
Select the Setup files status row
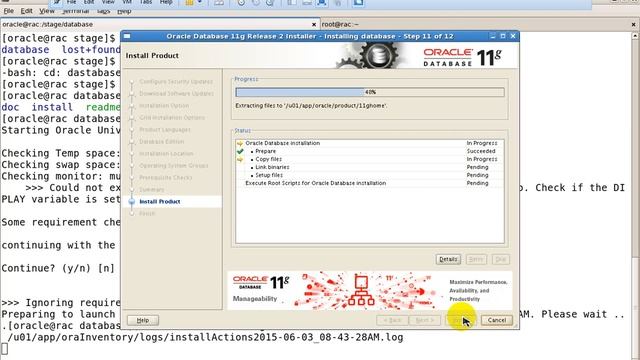[x=370, y=175]
